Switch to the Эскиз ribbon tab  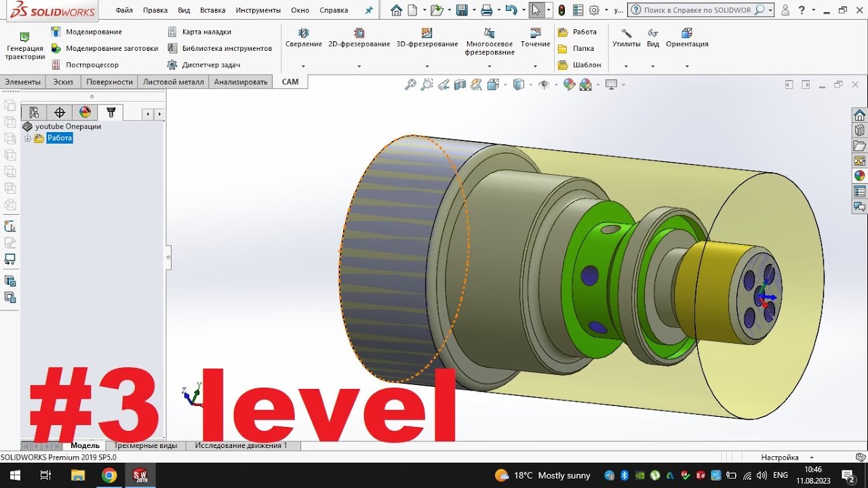click(63, 82)
